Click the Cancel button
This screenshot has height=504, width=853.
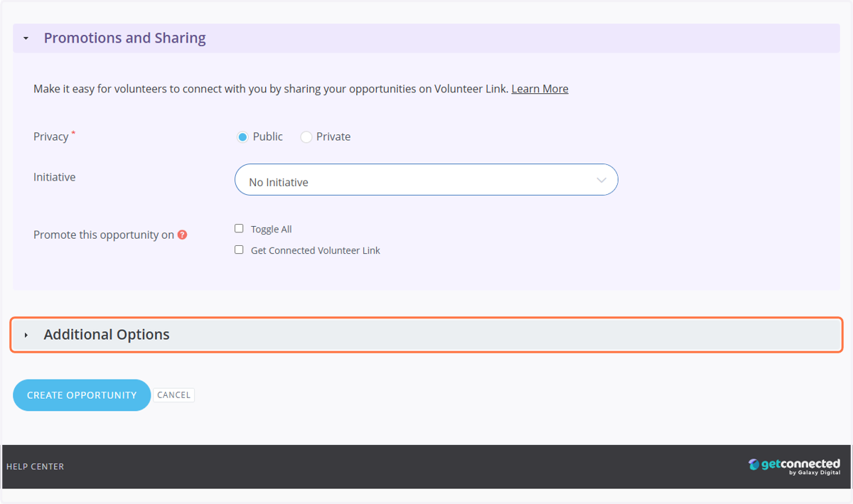pos(173,395)
